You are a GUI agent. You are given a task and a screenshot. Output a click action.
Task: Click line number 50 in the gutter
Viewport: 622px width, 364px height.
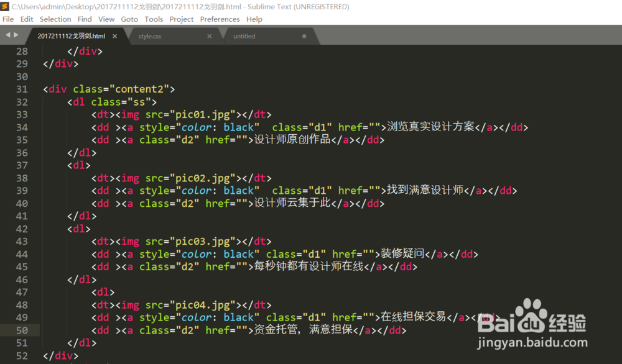[x=22, y=330]
